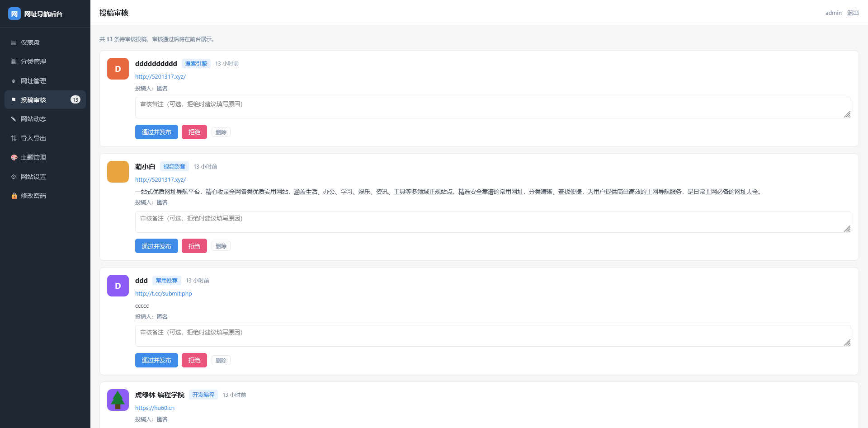Click the resize grip on ddd's note field
The image size is (868, 428).
coord(847,343)
